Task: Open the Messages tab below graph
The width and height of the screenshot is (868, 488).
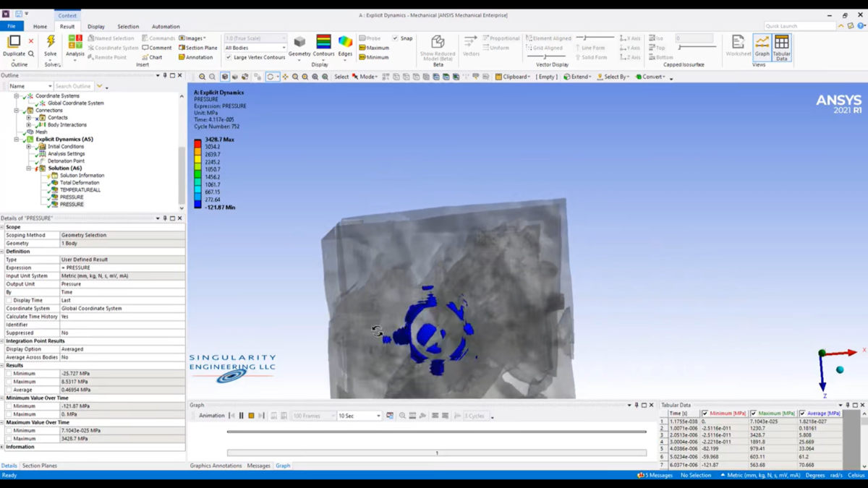Action: [258, 466]
